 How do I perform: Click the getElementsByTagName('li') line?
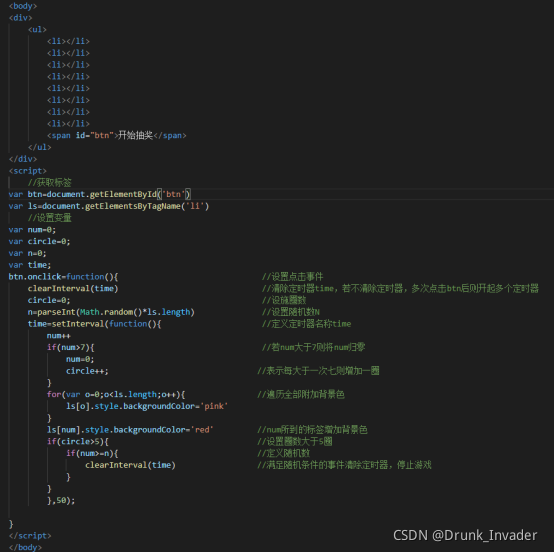(109, 206)
